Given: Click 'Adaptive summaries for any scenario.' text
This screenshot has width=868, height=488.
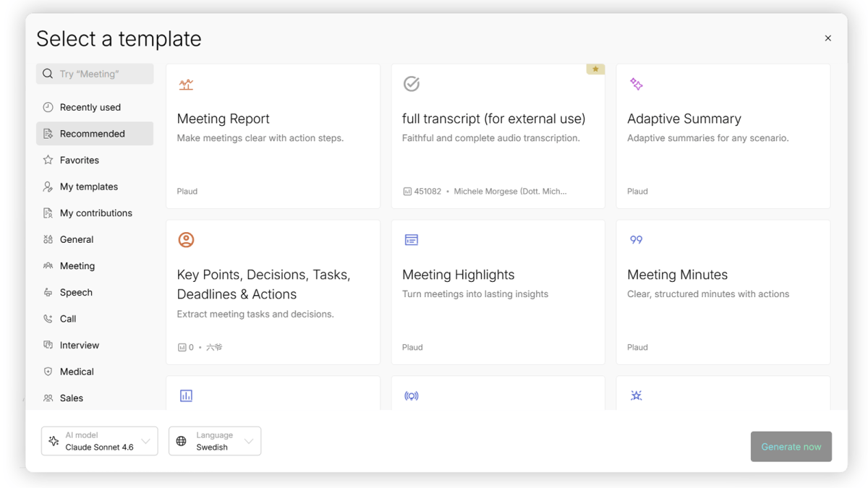Looking at the screenshot, I should (x=708, y=138).
